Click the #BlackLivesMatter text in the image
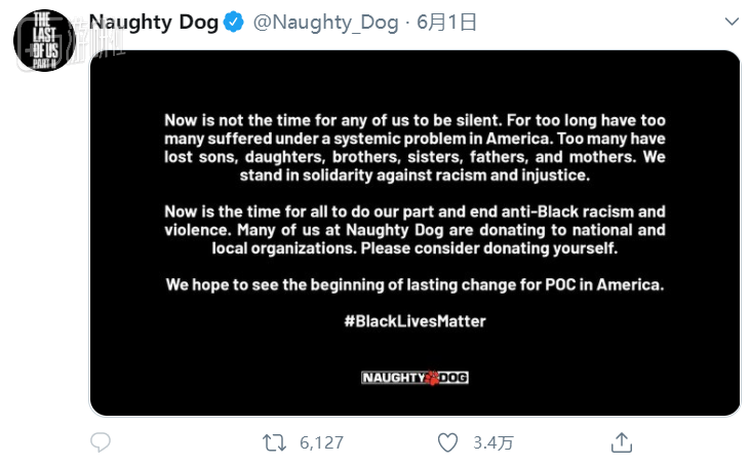The width and height of the screenshot is (750, 465). (x=414, y=322)
